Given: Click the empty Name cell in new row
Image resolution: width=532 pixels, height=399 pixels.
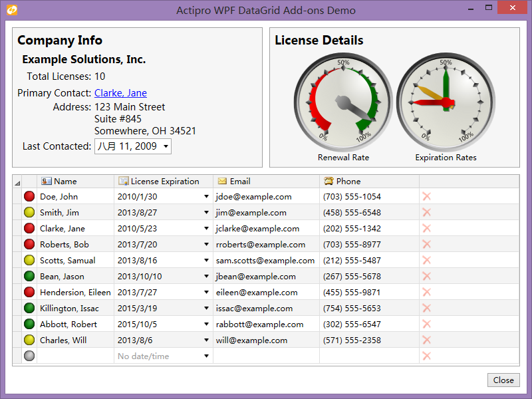Looking at the screenshot, I should pos(75,356).
